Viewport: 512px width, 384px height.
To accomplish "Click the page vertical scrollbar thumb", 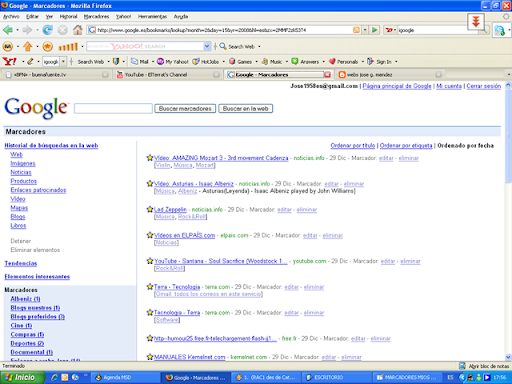I will tap(508, 137).
